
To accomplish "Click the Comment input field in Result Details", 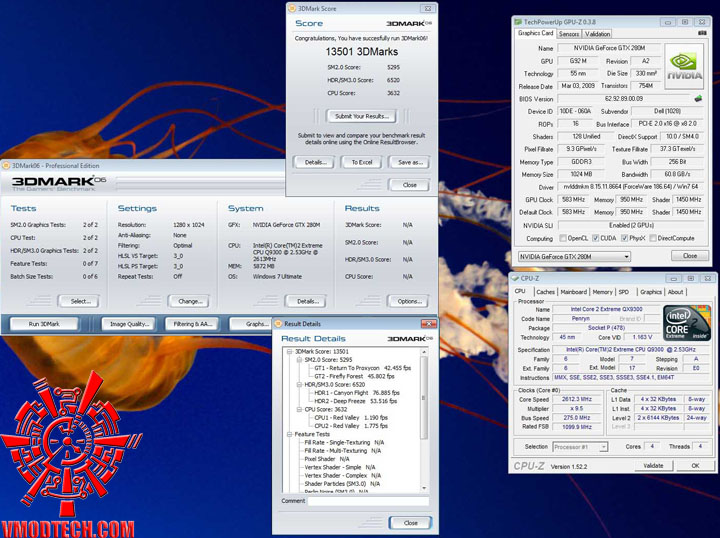I will [368, 501].
